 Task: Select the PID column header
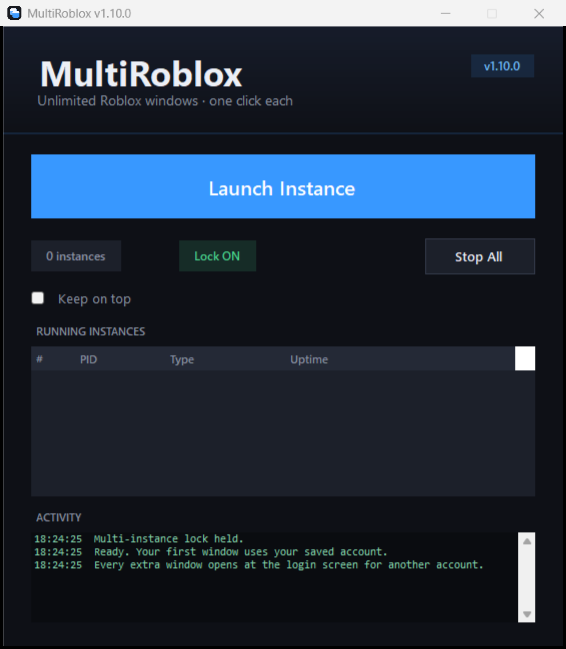click(x=88, y=359)
